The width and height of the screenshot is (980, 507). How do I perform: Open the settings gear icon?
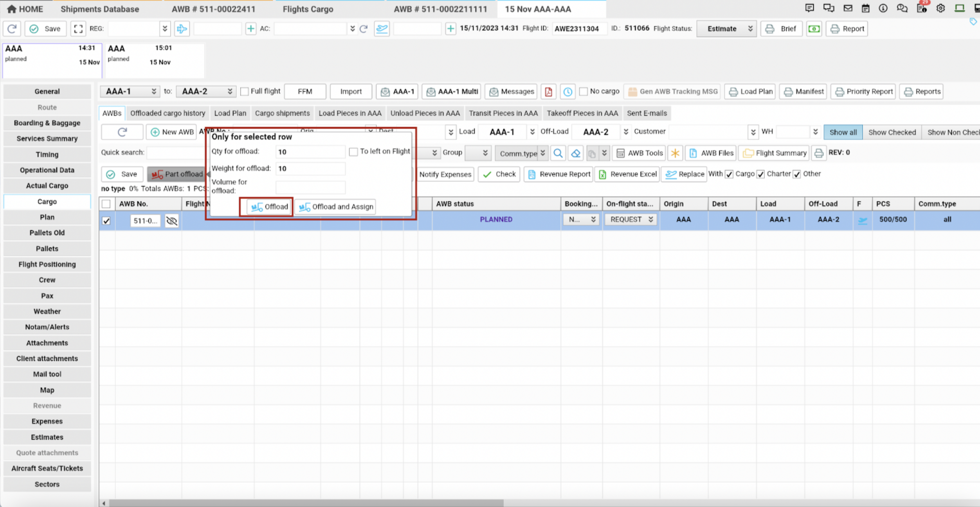(x=940, y=9)
